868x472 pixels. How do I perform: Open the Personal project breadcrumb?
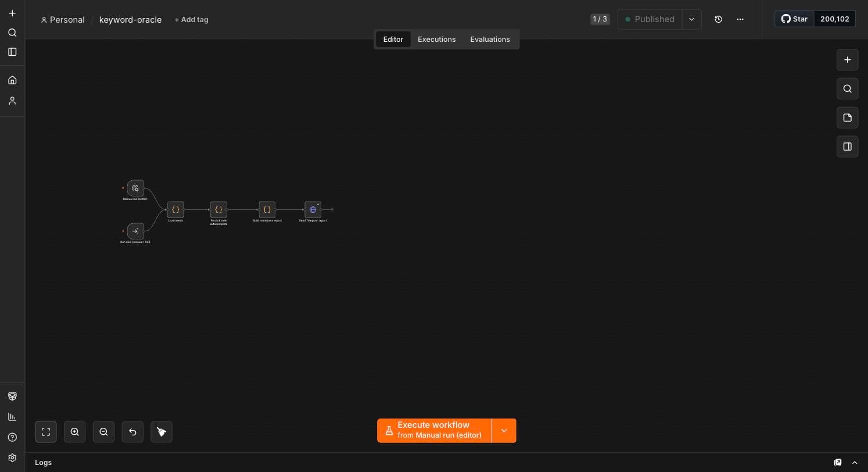click(x=63, y=20)
